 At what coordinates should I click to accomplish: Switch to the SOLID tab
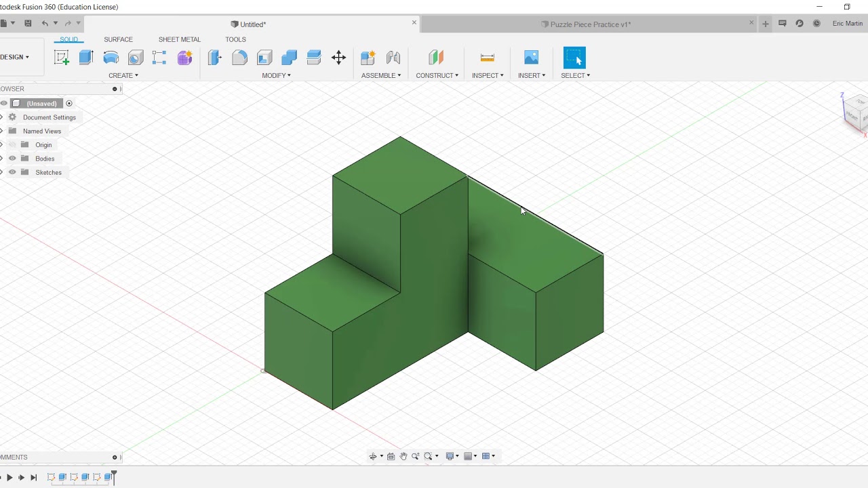click(x=69, y=39)
